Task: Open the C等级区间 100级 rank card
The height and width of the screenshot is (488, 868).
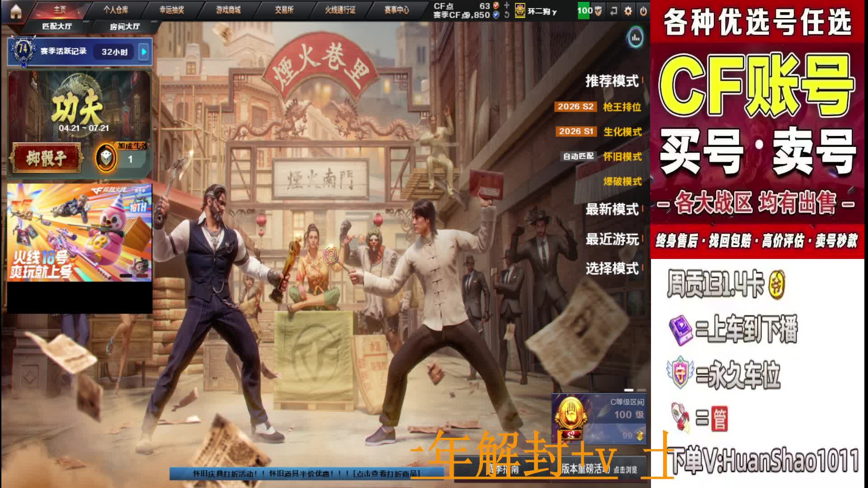Action: 599,418
